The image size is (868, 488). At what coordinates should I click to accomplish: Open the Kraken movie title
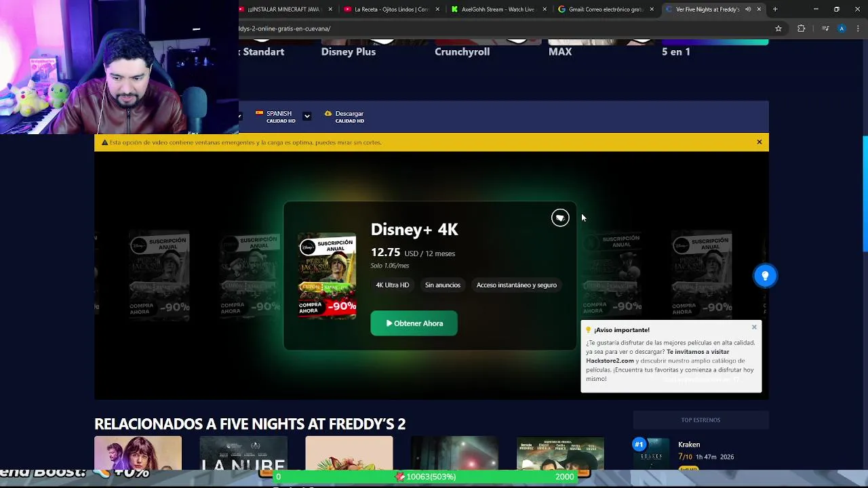689,445
